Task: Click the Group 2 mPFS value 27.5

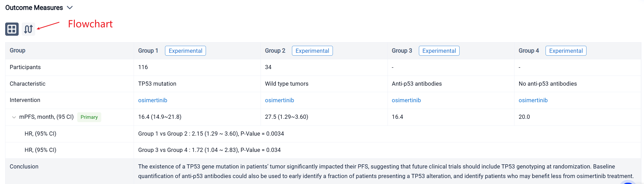Action: pos(286,117)
